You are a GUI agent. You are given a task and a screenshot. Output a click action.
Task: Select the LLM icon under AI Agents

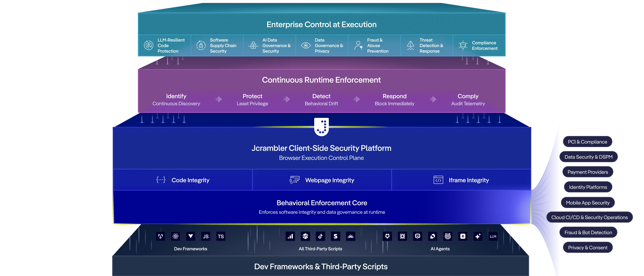click(x=493, y=236)
